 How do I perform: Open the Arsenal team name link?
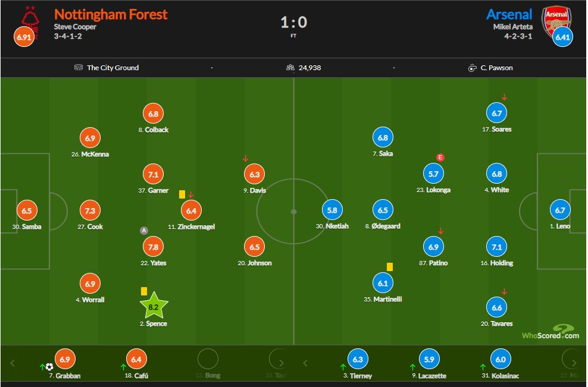click(x=509, y=14)
